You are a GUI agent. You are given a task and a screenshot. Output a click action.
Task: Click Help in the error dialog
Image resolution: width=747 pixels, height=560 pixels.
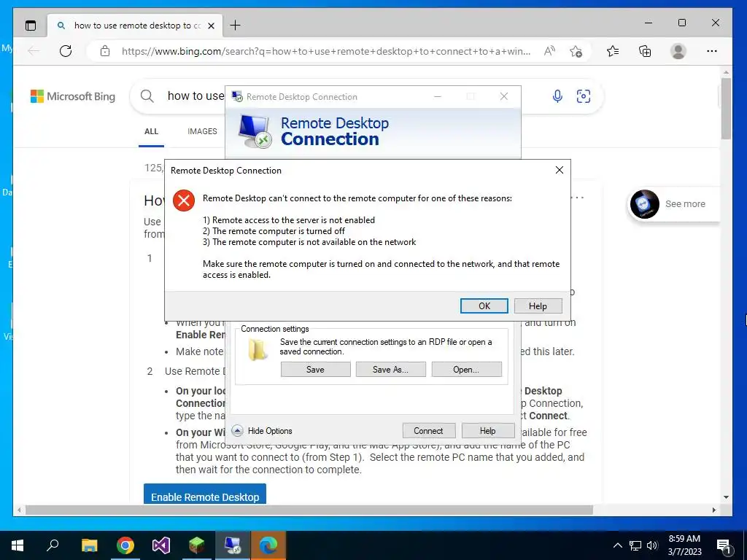(x=538, y=306)
